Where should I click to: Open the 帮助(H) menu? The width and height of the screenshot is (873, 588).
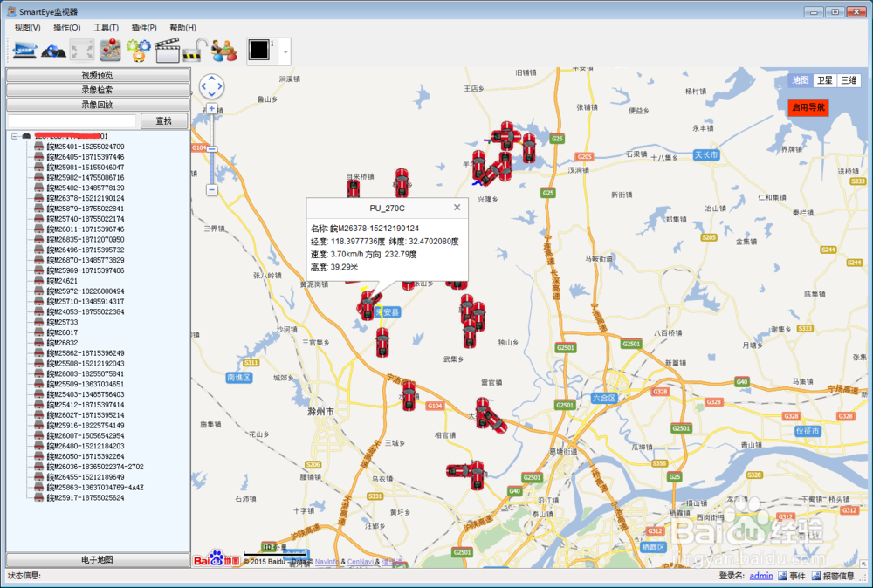(182, 27)
